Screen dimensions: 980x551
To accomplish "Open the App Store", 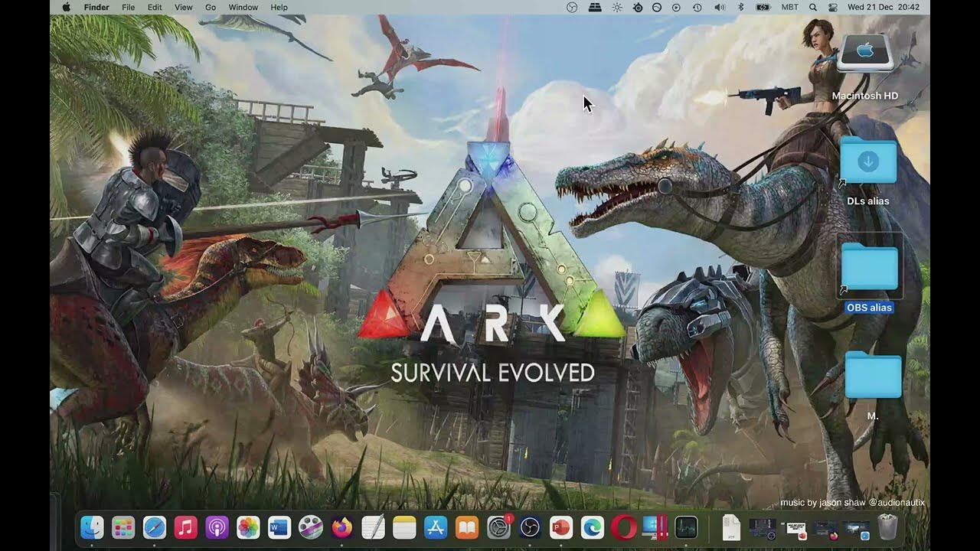I will pos(436,527).
